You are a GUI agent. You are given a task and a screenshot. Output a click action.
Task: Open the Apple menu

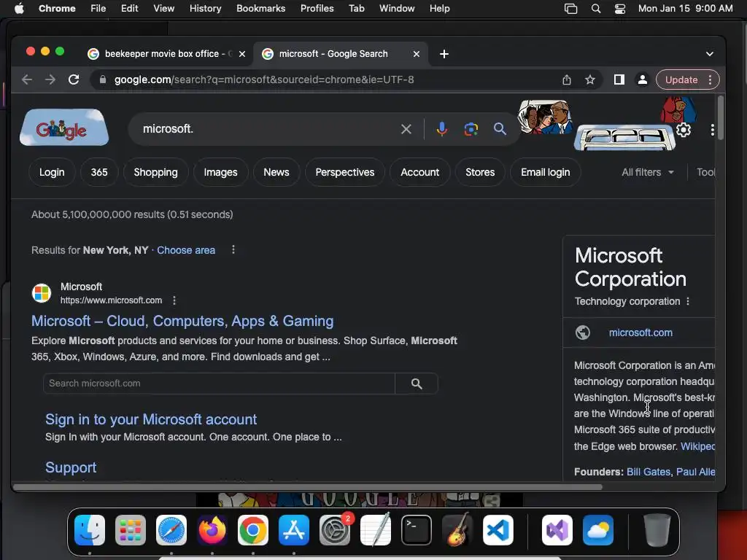[x=19, y=9]
